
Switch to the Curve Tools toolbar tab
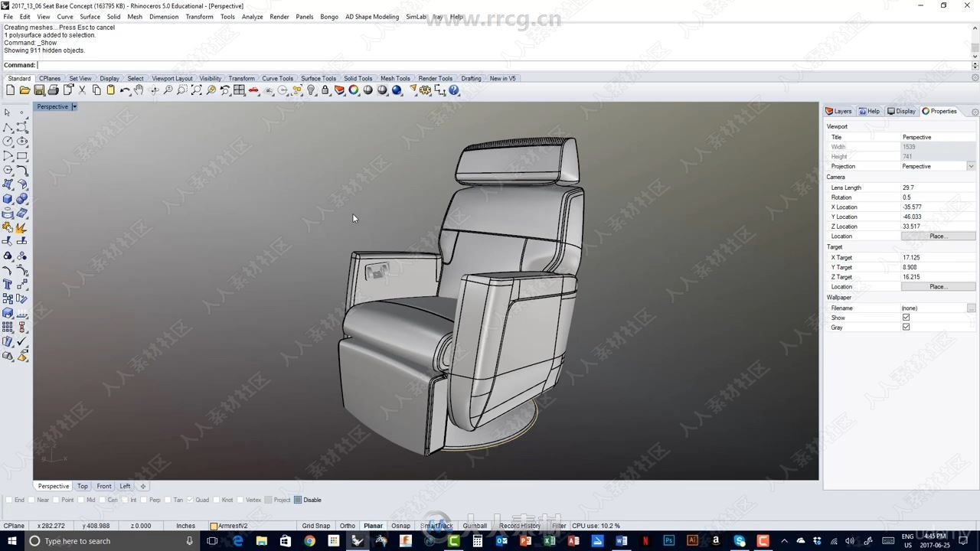coord(277,79)
